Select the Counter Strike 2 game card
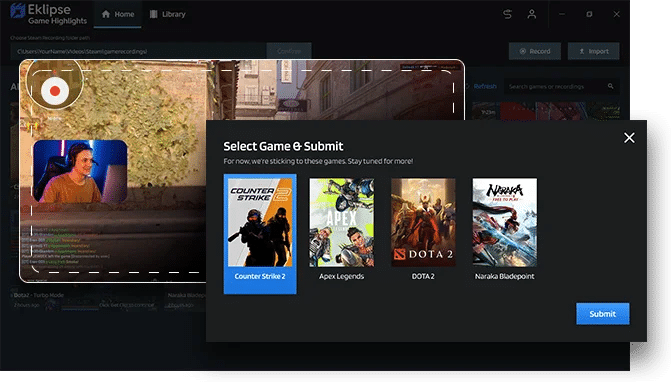Image resolution: width=671 pixels, height=382 pixels. (260, 234)
